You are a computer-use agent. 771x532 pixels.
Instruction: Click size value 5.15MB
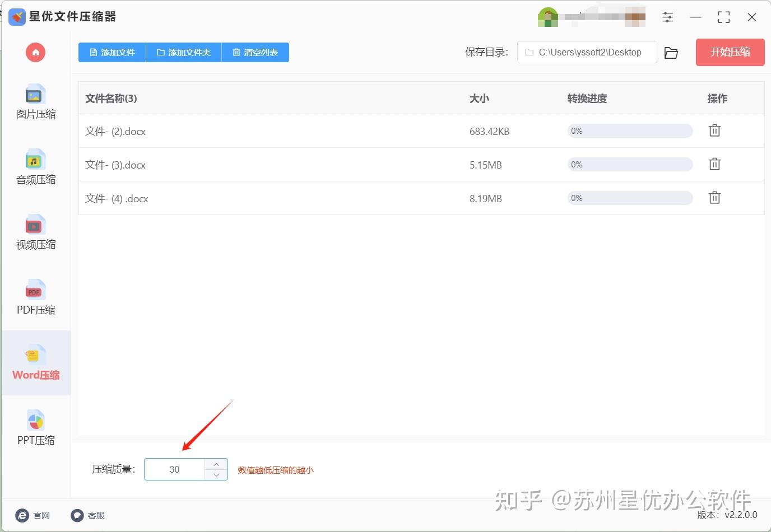pos(486,165)
